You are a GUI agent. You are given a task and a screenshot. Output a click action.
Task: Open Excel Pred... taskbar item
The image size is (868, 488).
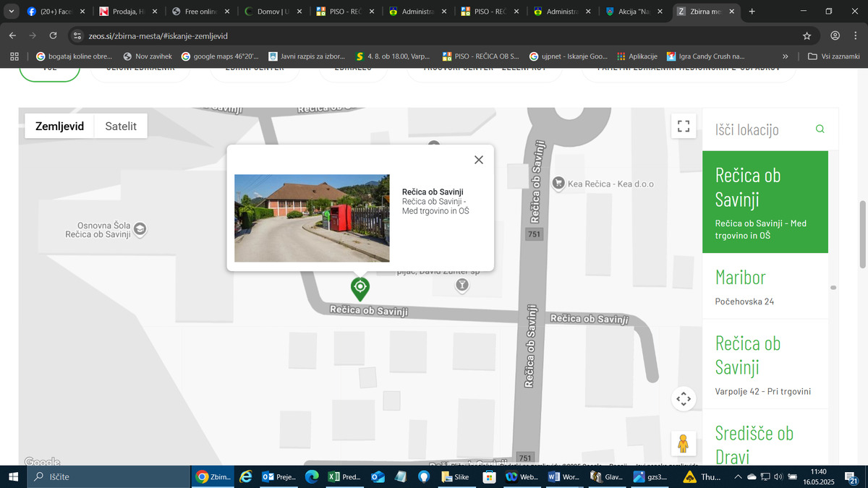click(344, 476)
